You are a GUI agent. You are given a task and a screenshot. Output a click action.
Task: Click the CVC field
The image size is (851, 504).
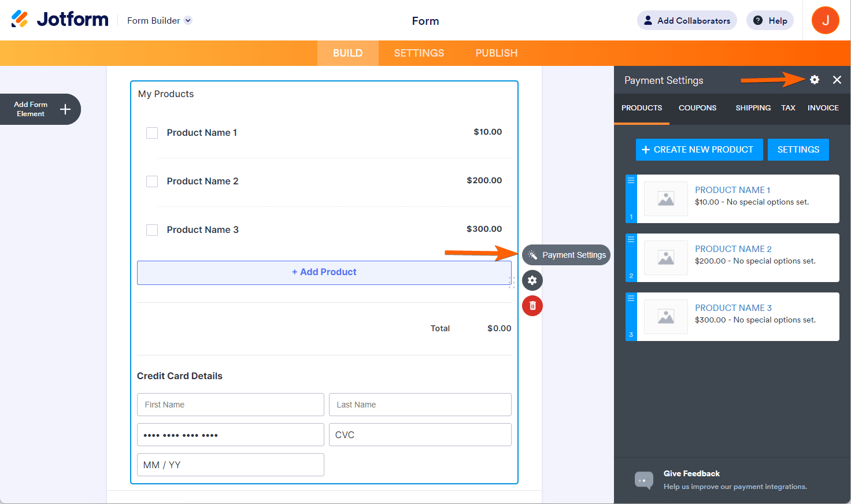pyautogui.click(x=420, y=435)
